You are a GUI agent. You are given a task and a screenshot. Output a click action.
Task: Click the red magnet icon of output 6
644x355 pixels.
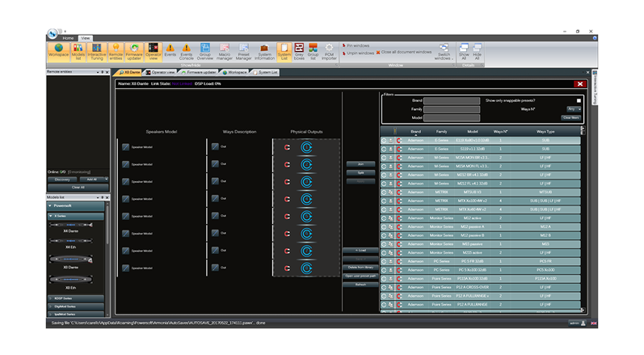[x=287, y=234]
